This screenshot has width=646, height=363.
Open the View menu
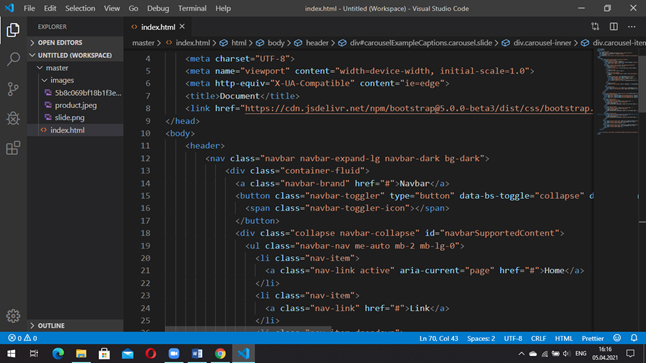(112, 8)
